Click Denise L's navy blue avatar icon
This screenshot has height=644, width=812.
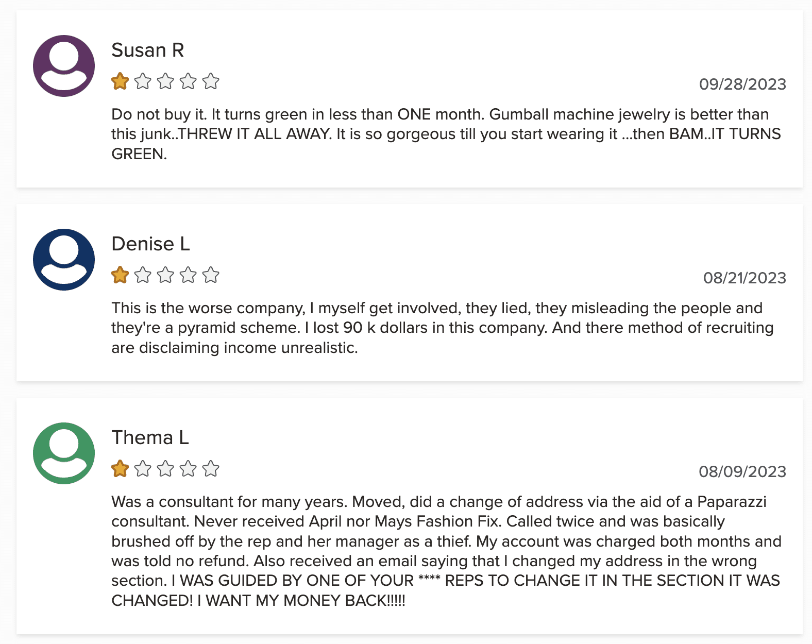click(64, 260)
